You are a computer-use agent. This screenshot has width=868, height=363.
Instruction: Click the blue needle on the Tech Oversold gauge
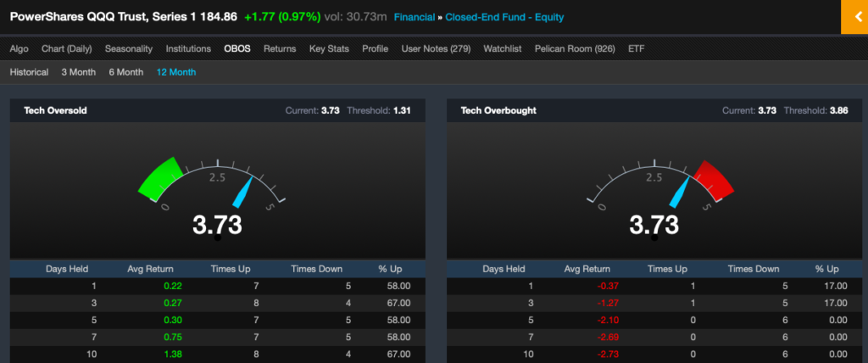point(242,193)
